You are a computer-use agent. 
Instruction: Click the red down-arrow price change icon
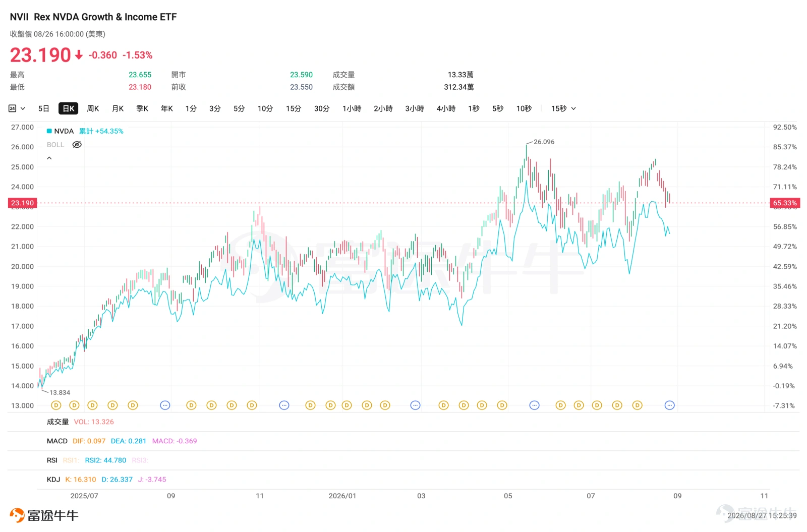point(79,55)
